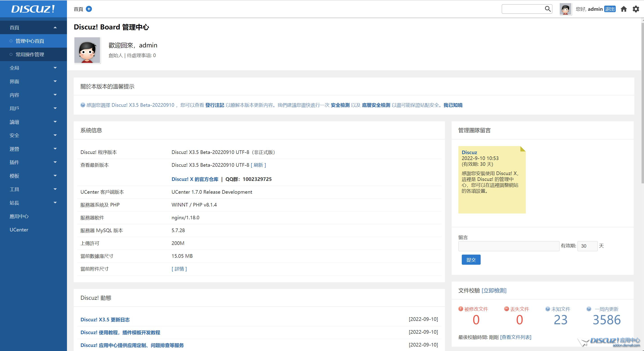Open 常用操作管理 in sidebar
This screenshot has width=644, height=351.
pos(33,55)
